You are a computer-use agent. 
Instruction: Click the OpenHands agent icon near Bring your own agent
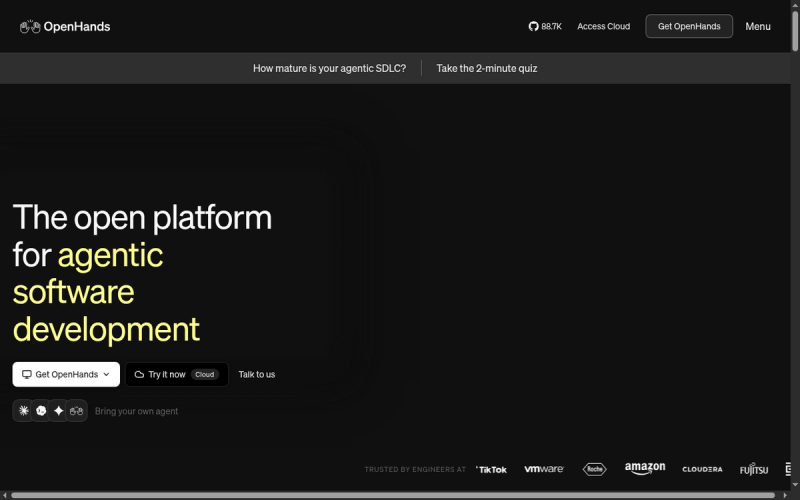77,411
